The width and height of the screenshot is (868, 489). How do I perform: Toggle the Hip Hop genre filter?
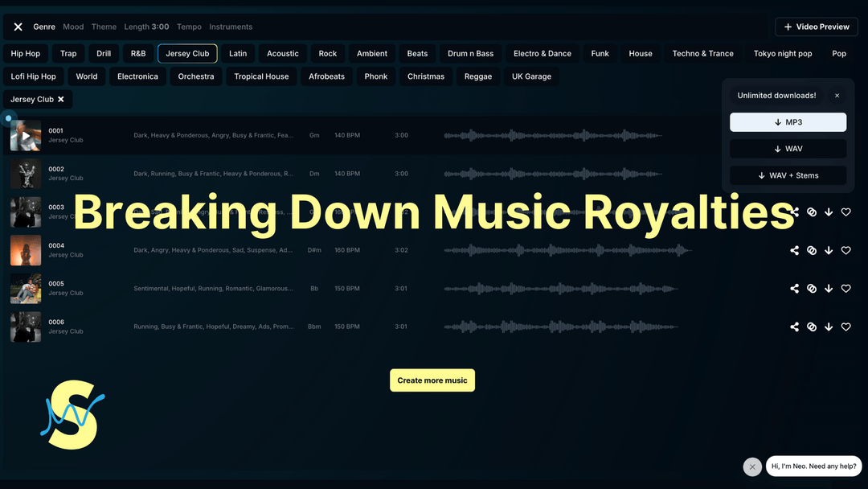25,53
